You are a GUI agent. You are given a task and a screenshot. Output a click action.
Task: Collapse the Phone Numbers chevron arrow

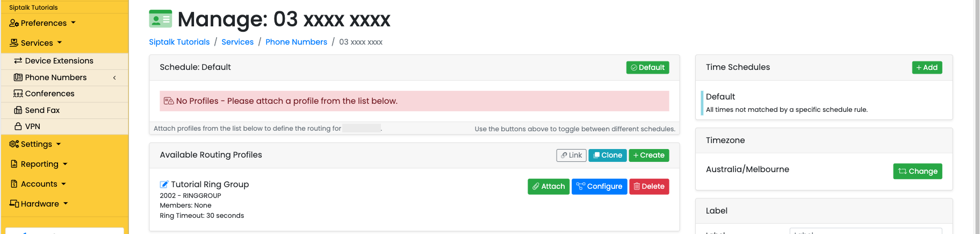[114, 77]
